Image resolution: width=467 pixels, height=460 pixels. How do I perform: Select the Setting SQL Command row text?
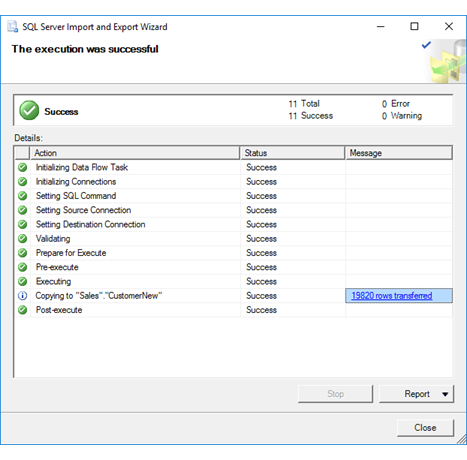(x=76, y=196)
